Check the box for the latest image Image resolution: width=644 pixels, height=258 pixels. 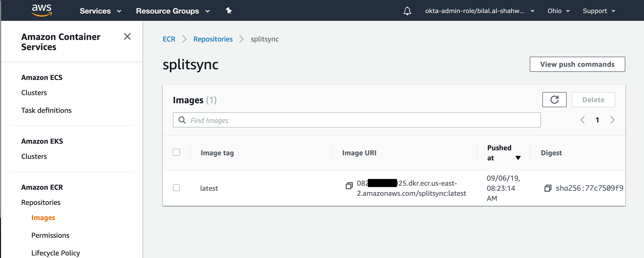click(176, 188)
